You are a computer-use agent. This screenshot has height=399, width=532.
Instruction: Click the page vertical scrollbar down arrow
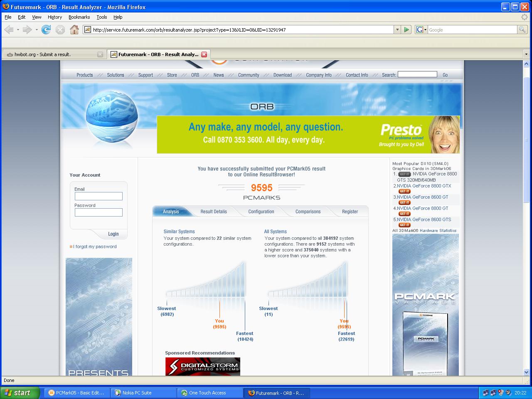[526, 372]
